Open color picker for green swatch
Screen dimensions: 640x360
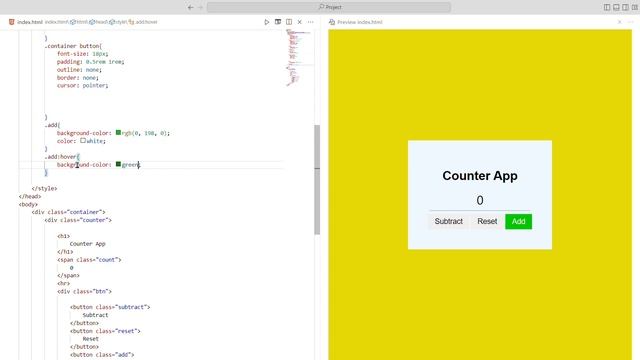click(x=118, y=164)
